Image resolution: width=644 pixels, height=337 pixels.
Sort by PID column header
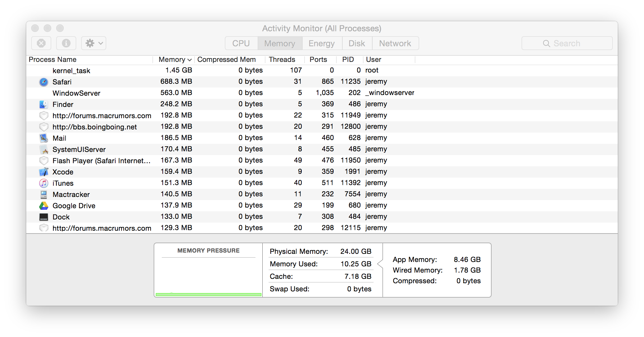tap(349, 59)
